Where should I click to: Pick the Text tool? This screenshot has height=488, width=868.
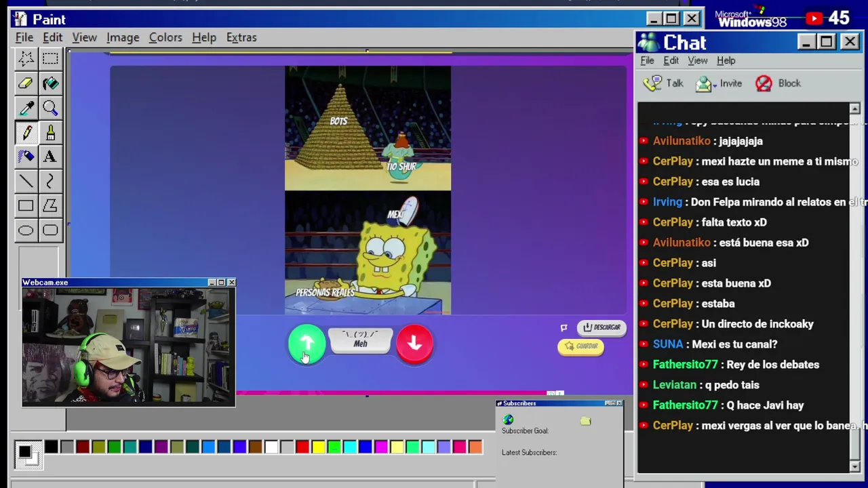50,157
